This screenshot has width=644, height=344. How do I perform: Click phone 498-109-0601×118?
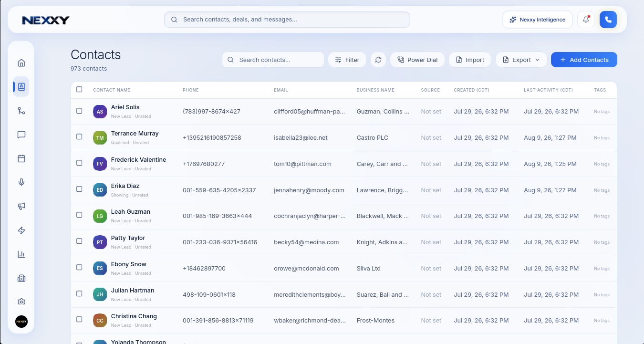(x=209, y=295)
